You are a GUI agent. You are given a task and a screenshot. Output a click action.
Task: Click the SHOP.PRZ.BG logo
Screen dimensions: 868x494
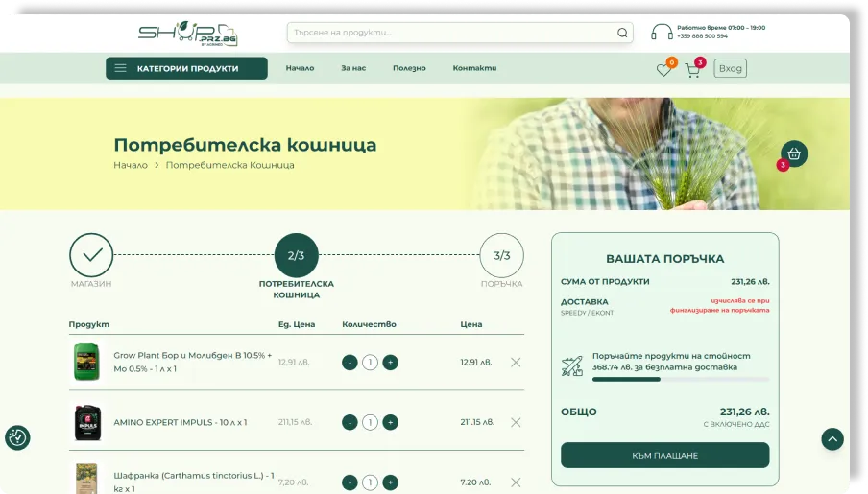pyautogui.click(x=187, y=34)
